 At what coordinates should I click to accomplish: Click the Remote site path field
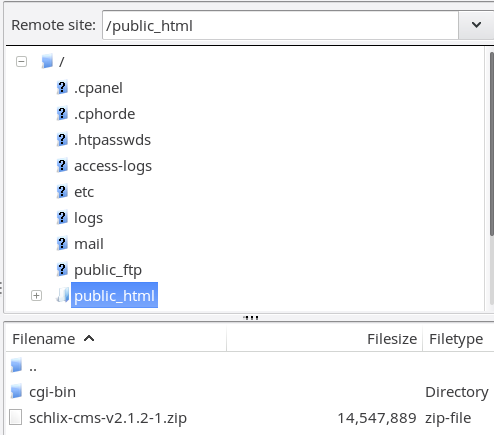(280, 25)
